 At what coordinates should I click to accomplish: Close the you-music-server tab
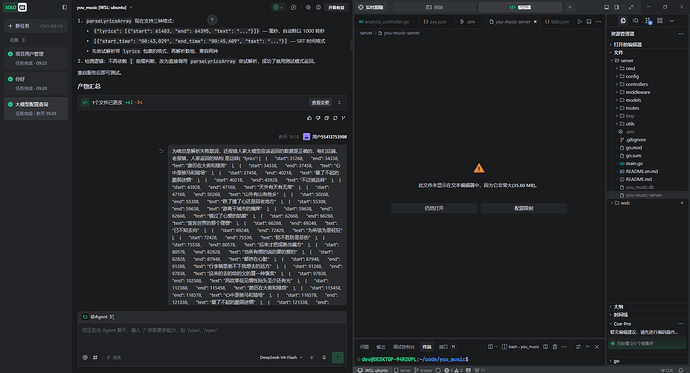click(535, 22)
